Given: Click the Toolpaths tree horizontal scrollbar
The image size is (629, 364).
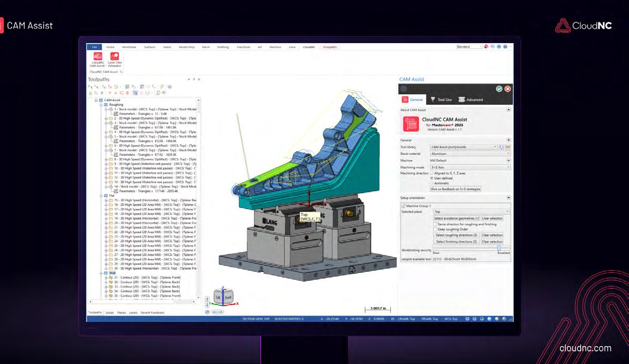Looking at the screenshot, I should point(142,301).
